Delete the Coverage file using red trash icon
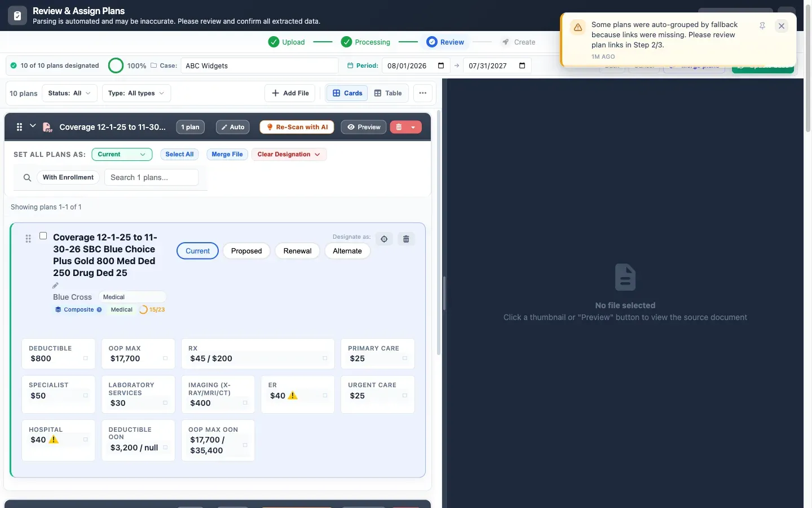This screenshot has width=812, height=508. click(x=399, y=127)
